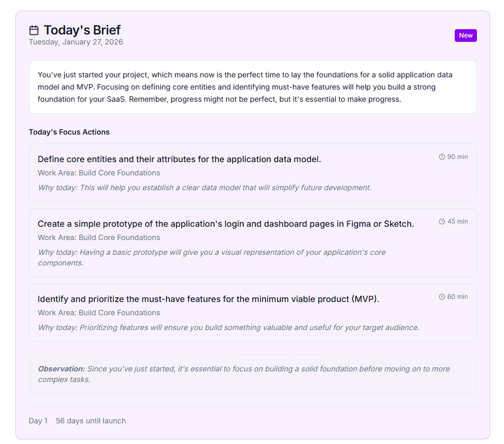
Task: Click the New badge
Action: (465, 35)
